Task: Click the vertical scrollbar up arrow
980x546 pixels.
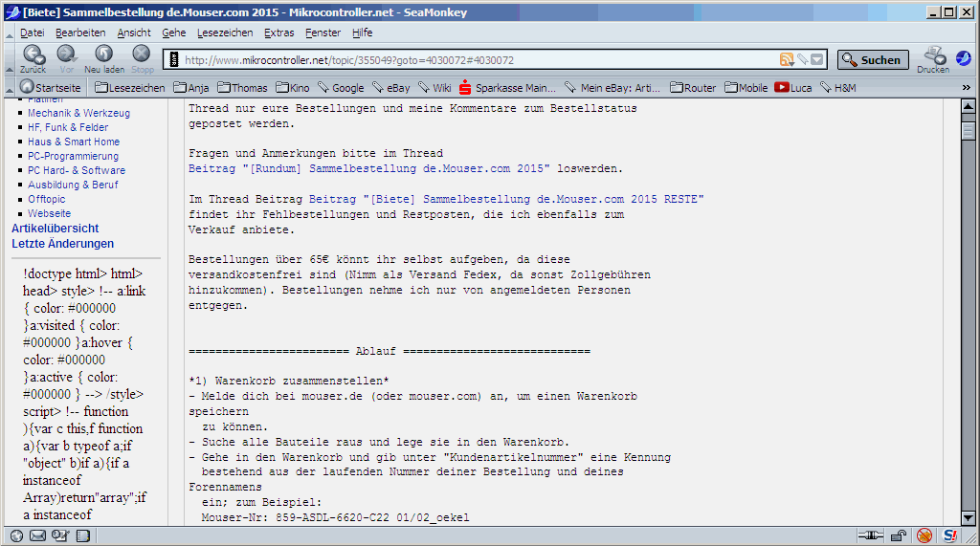Action: [969, 106]
